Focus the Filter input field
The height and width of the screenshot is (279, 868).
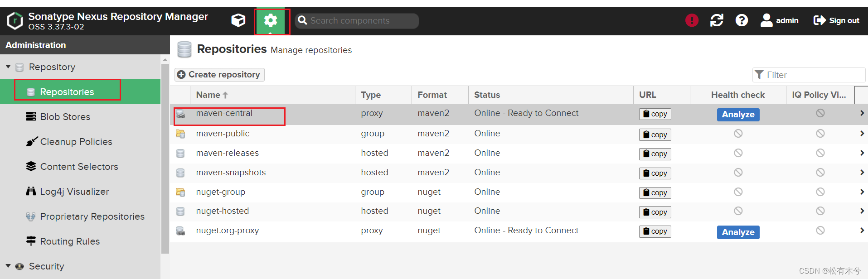tap(809, 75)
